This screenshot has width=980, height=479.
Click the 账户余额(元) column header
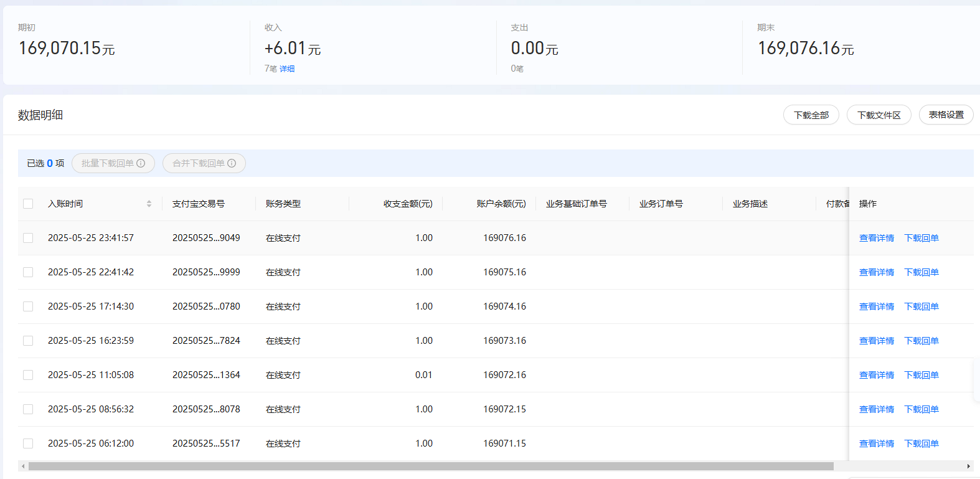[x=501, y=204]
